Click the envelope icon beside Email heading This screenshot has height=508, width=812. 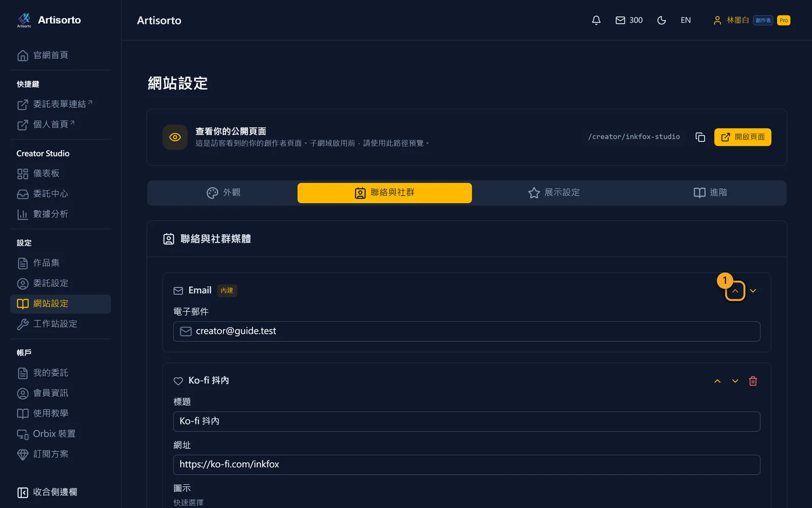point(178,291)
